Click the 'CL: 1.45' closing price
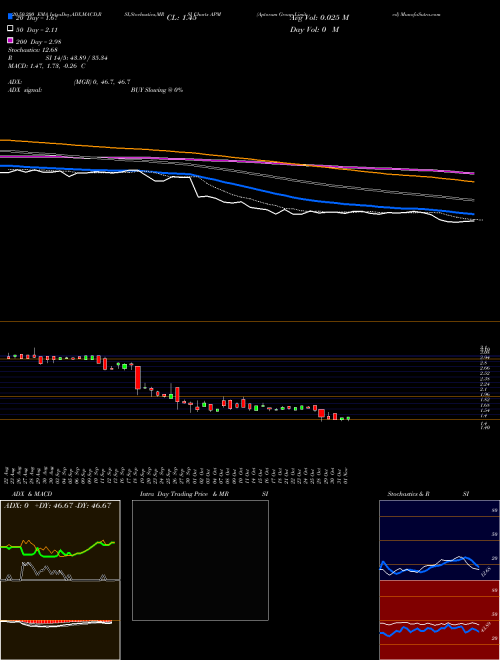The image size is (500, 660). point(181,18)
